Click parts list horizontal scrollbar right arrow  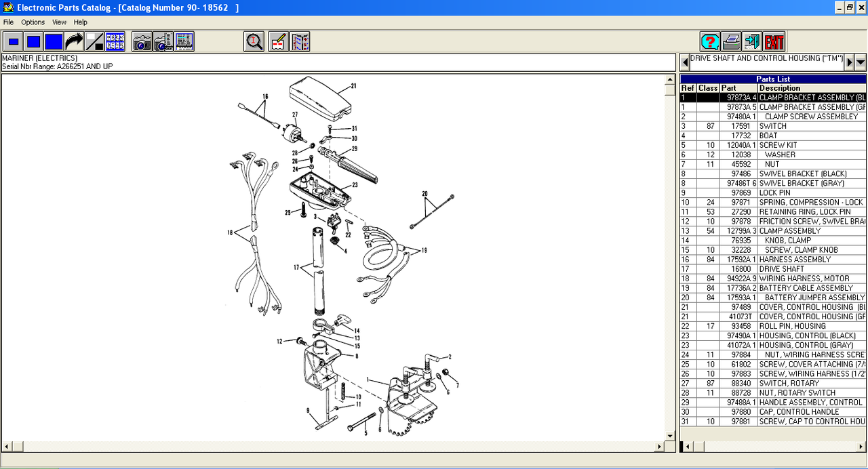click(x=861, y=447)
